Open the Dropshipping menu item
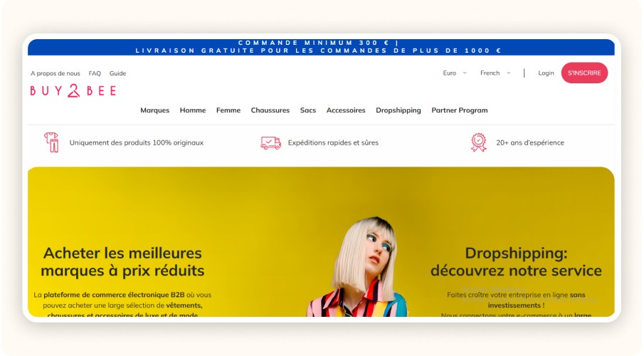This screenshot has height=356, width=644. coord(398,110)
